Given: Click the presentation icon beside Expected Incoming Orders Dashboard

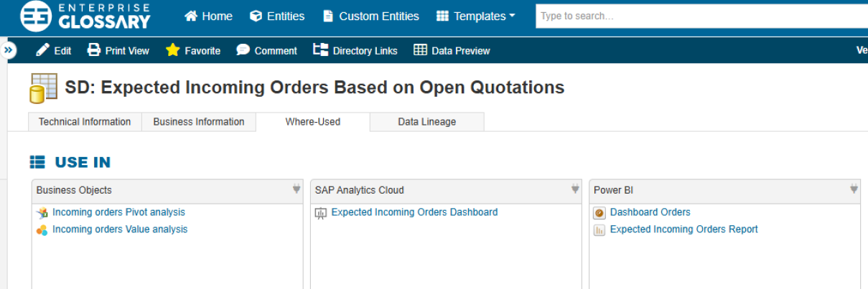Looking at the screenshot, I should coord(321,213).
